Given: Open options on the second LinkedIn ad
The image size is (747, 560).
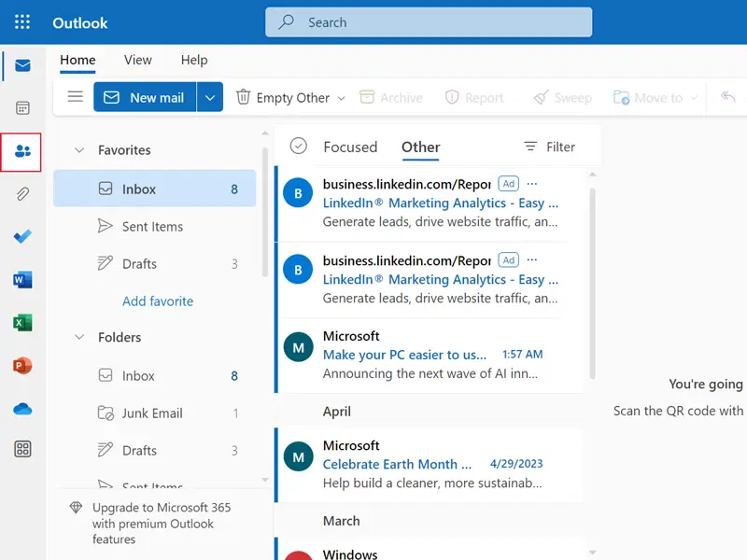Looking at the screenshot, I should point(532,260).
